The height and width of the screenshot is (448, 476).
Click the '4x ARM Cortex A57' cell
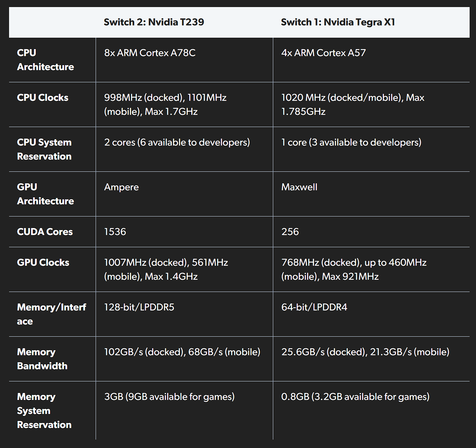point(323,53)
